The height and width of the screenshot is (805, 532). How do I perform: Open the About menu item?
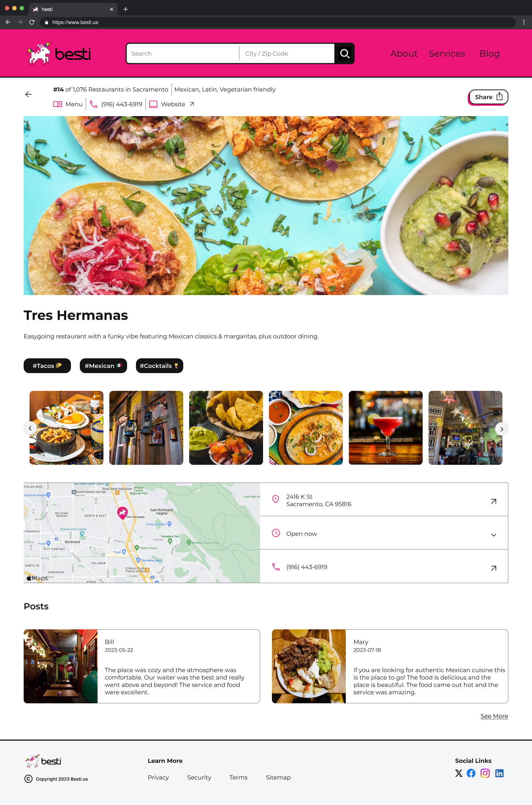(x=404, y=54)
